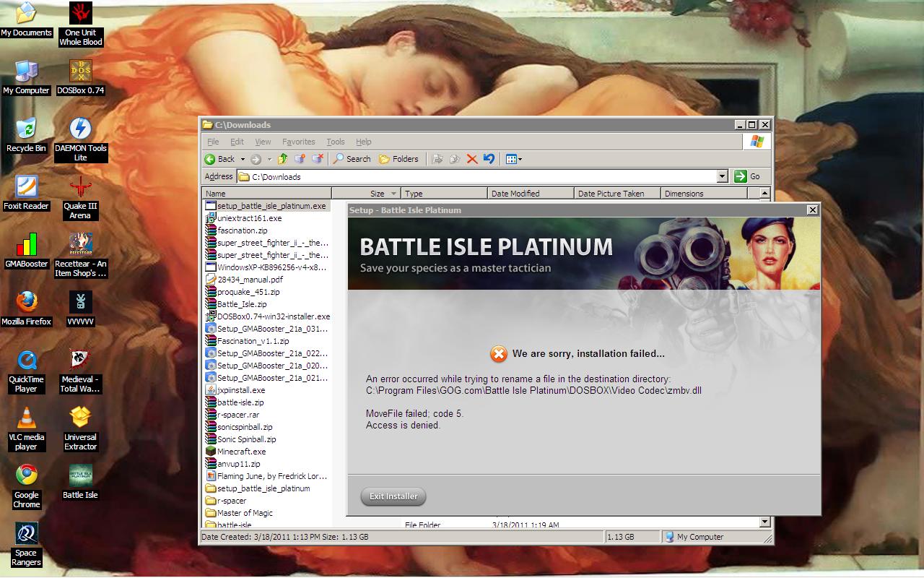The image size is (924, 578).
Task: Open the Recycle Bin
Action: click(26, 135)
